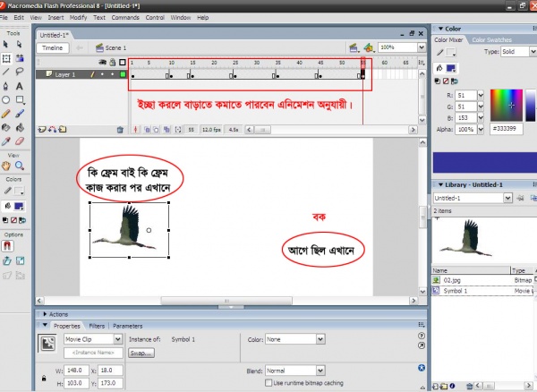The height and width of the screenshot is (392, 537).
Task: Open the color Type Solid dropdown
Action: (x=533, y=52)
